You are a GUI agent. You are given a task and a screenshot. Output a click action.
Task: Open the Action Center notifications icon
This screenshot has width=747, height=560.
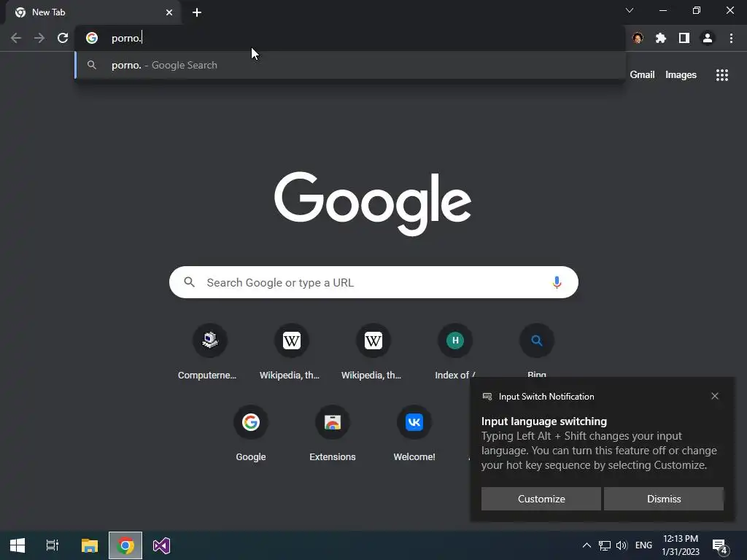coord(720,546)
